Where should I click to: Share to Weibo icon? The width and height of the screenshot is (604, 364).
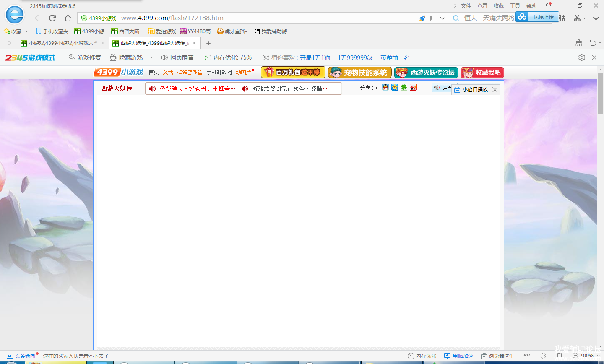pyautogui.click(x=413, y=87)
